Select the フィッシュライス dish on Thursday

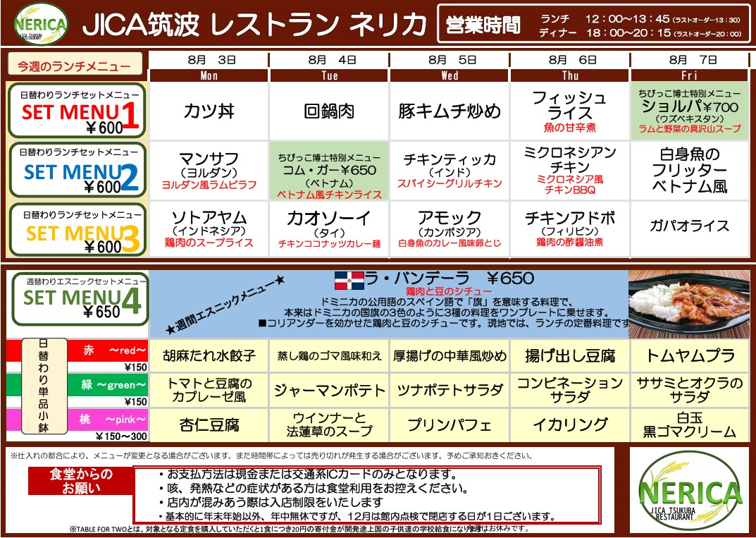point(570,111)
